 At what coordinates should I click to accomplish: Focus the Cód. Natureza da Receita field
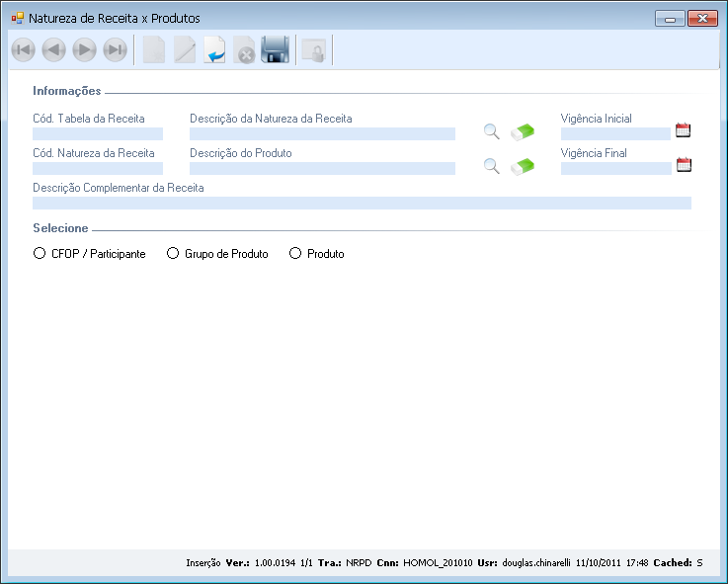click(x=98, y=168)
